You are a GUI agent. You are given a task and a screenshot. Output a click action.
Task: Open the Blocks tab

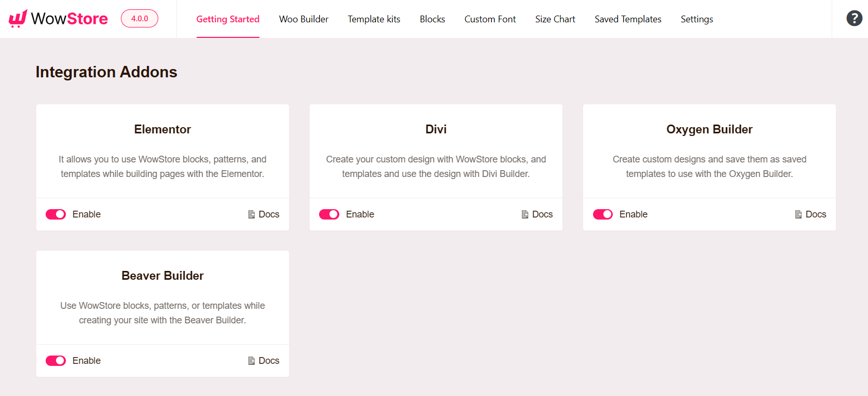point(432,19)
